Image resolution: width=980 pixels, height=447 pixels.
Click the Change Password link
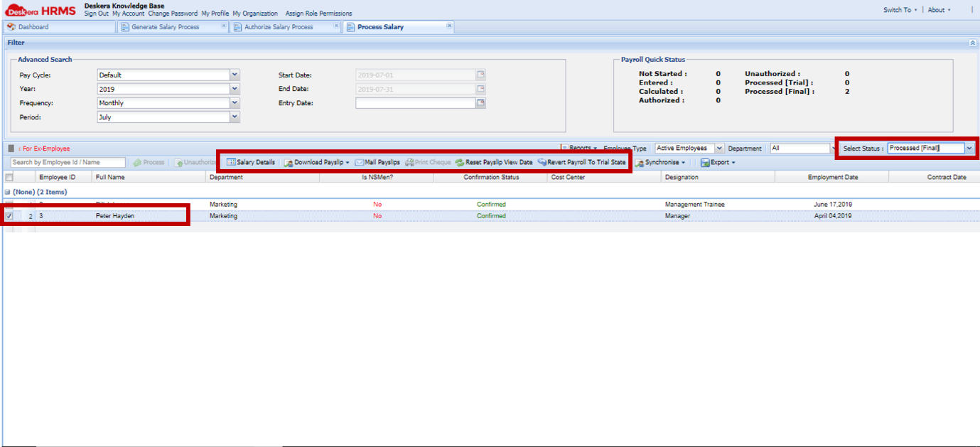173,14
